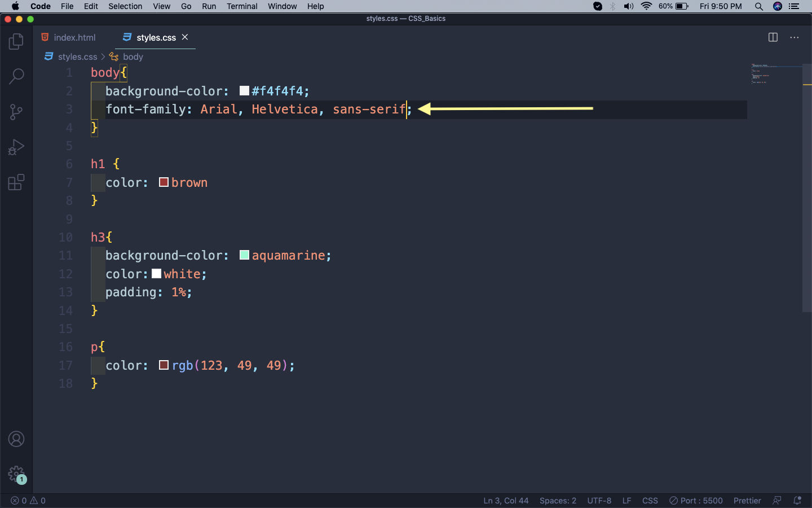Open the View menu
Viewport: 812px width, 508px height.
[161, 6]
